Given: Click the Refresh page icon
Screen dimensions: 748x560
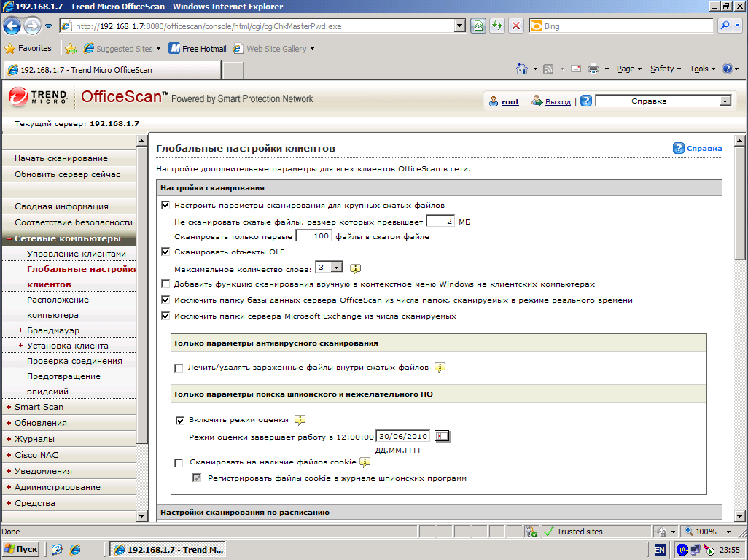Looking at the screenshot, I should pos(497,26).
